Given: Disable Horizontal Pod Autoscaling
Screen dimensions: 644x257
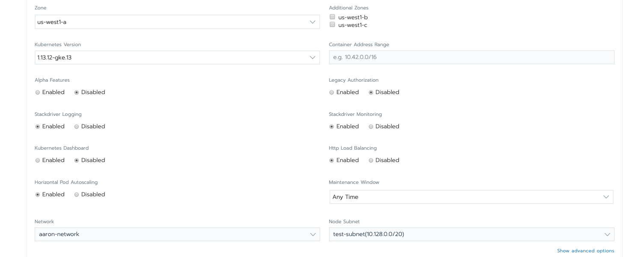Looking at the screenshot, I should pos(77,195).
